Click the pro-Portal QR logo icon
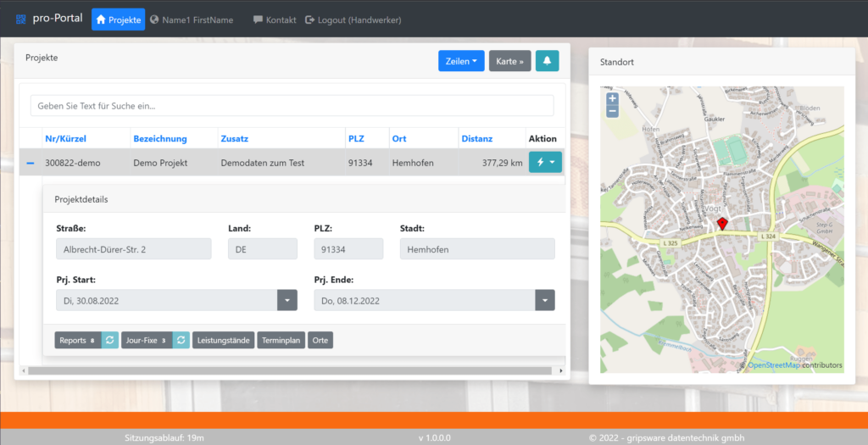The image size is (868, 445). click(21, 19)
